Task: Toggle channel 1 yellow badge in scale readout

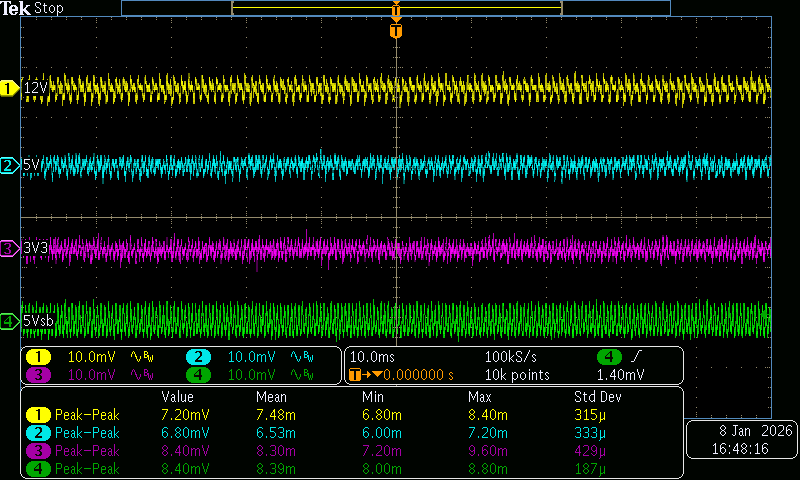Action: tap(38, 357)
